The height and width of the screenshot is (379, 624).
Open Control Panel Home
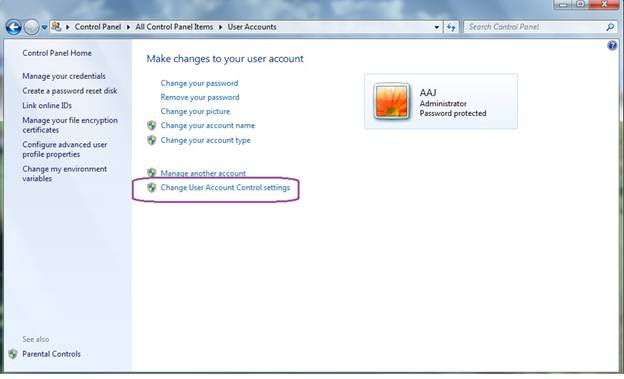tap(57, 53)
